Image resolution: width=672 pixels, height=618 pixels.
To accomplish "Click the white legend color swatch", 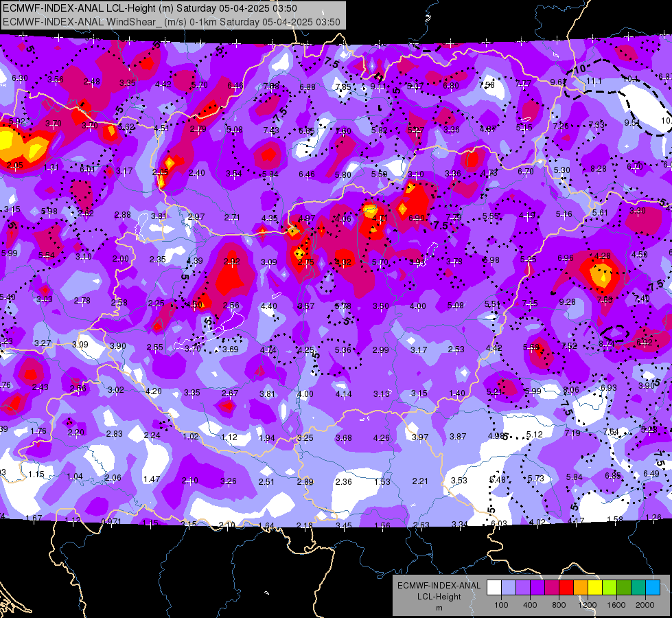I will [494, 588].
